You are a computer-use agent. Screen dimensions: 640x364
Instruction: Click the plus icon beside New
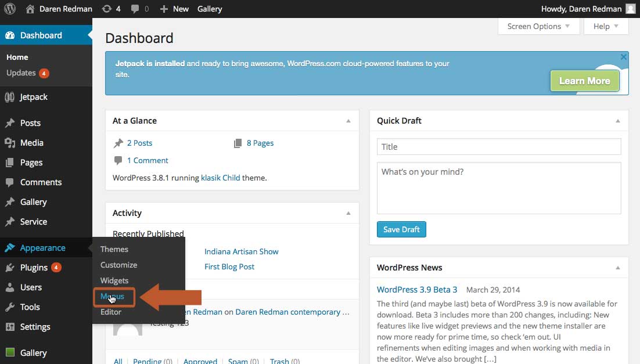(164, 9)
